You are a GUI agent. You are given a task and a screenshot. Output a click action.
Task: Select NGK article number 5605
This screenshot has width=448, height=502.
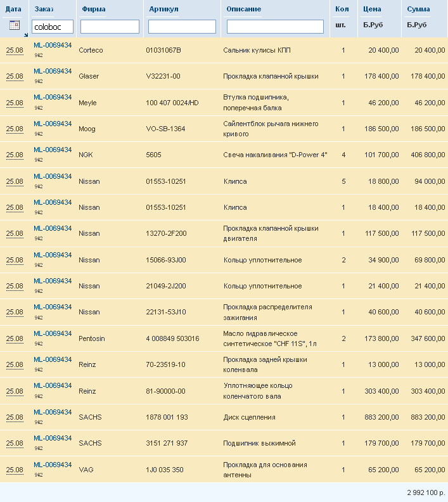153,155
